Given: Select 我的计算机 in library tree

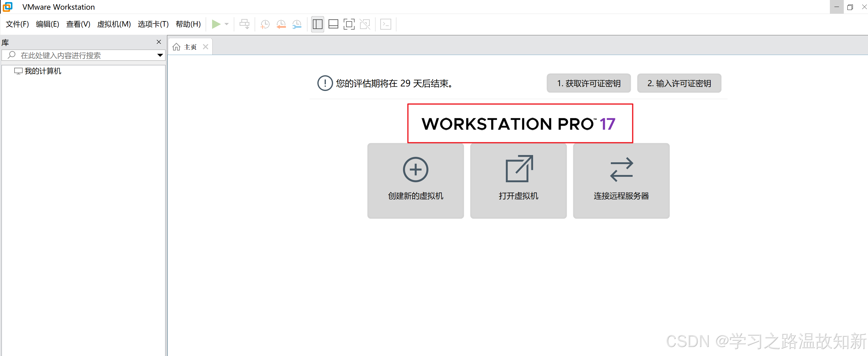Looking at the screenshot, I should 42,71.
